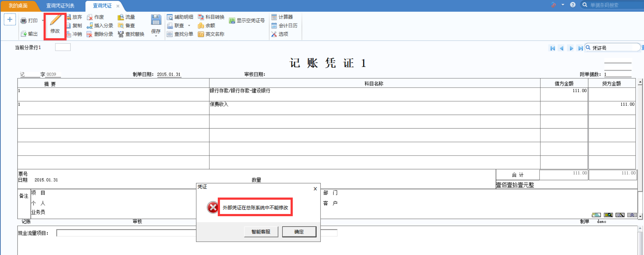Click the 显示空凭证号 toolbar button

tap(247, 21)
